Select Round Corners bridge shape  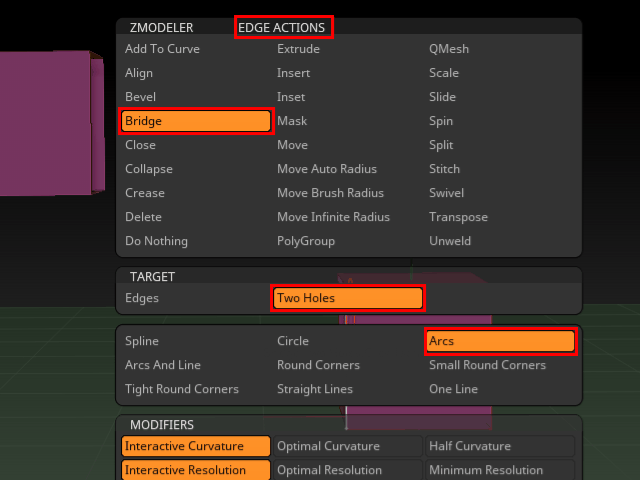point(318,365)
